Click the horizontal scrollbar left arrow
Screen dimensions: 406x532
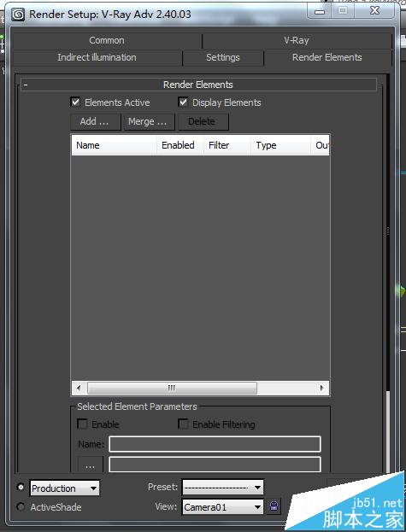coord(79,388)
